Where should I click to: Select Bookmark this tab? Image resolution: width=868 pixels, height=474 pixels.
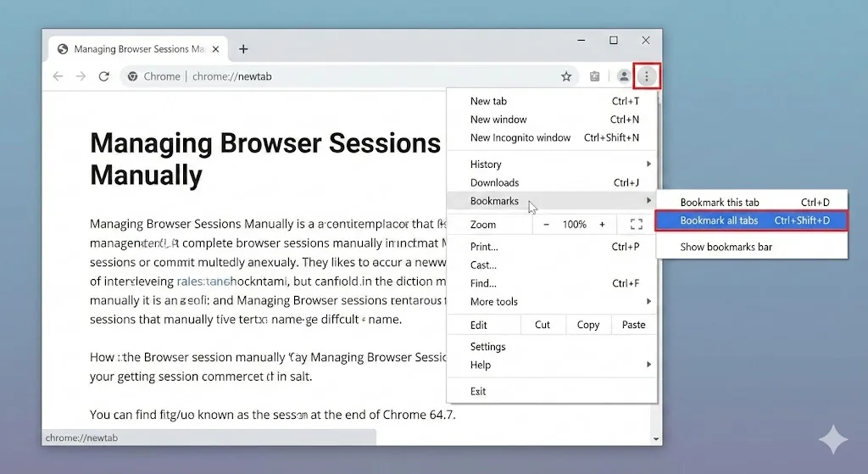pyautogui.click(x=752, y=202)
